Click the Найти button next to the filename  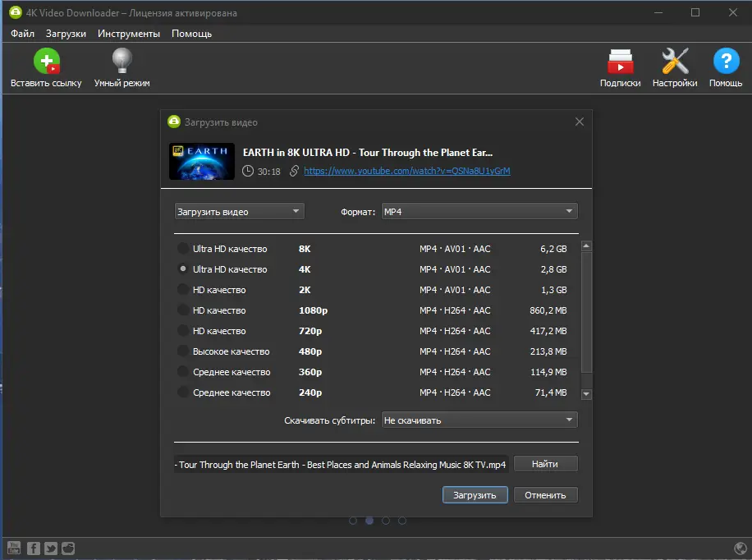coord(544,463)
